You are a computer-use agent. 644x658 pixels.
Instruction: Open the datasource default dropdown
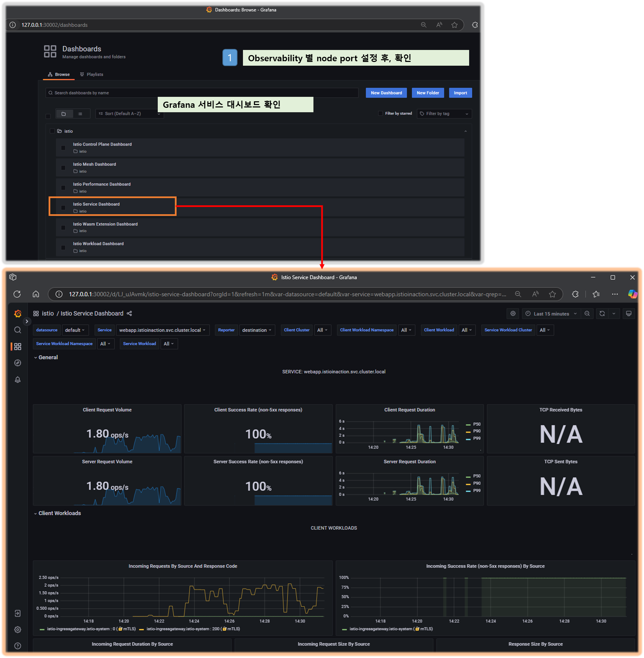coord(75,330)
